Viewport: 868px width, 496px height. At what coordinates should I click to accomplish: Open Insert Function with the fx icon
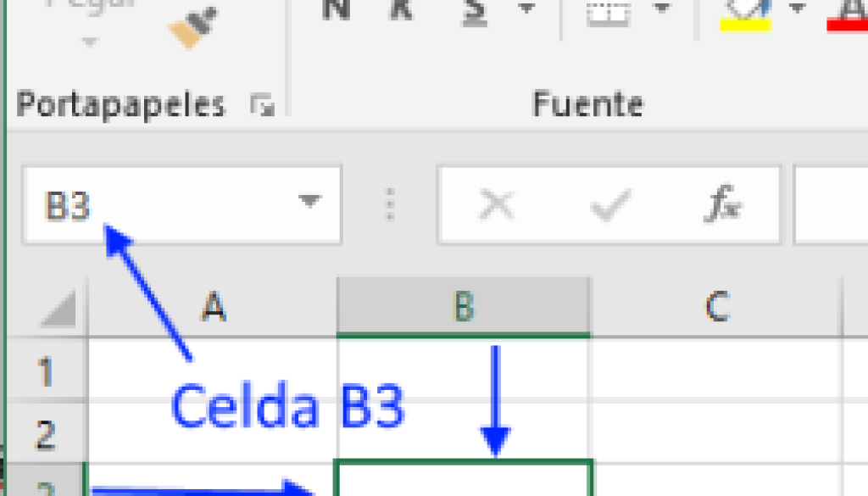tap(725, 204)
